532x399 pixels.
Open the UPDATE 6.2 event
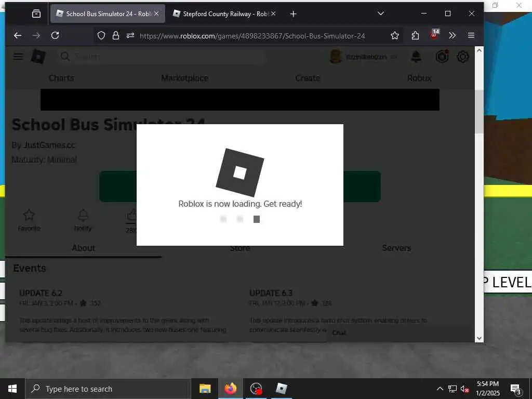click(x=41, y=293)
